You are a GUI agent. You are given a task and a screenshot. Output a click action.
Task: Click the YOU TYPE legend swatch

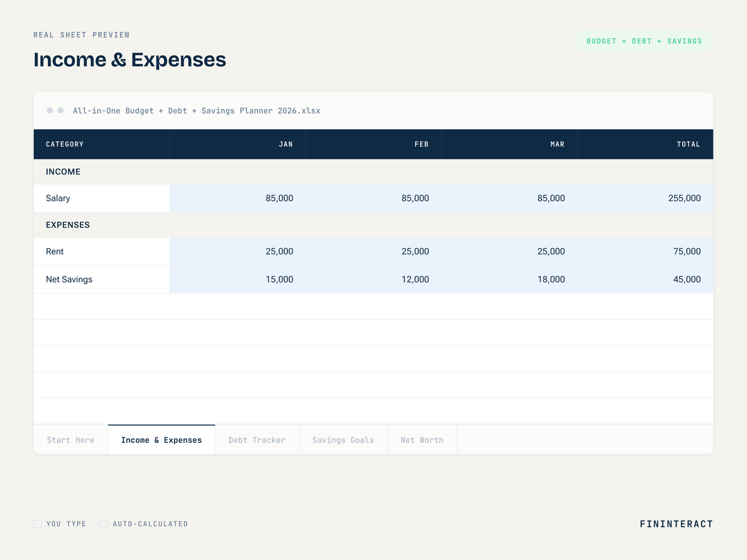point(37,524)
